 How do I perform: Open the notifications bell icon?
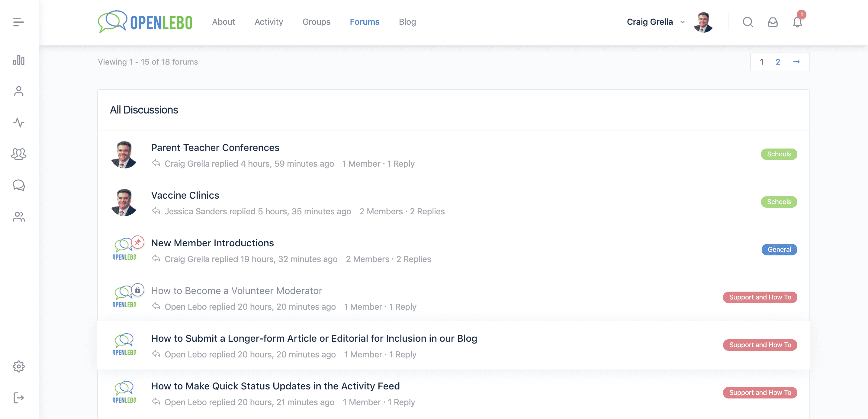(x=798, y=22)
